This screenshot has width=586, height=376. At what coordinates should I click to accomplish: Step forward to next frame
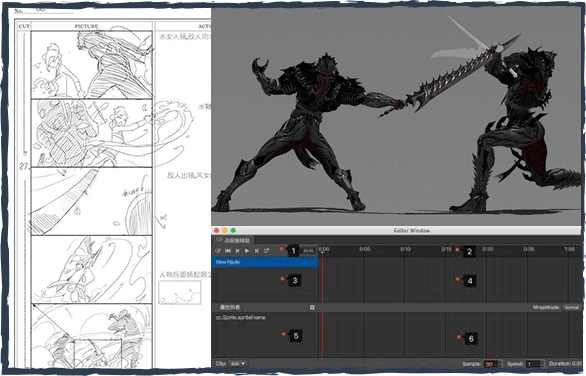pyautogui.click(x=256, y=251)
